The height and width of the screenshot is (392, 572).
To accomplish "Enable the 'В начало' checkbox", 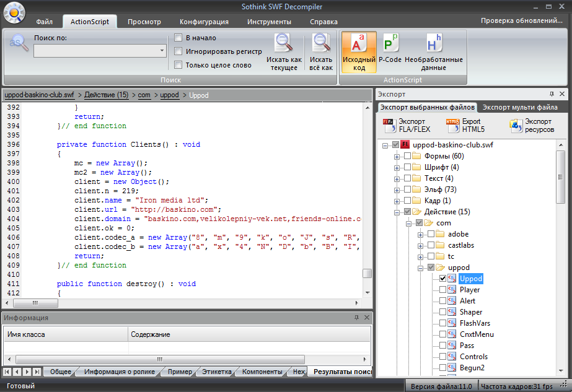I will [x=178, y=38].
